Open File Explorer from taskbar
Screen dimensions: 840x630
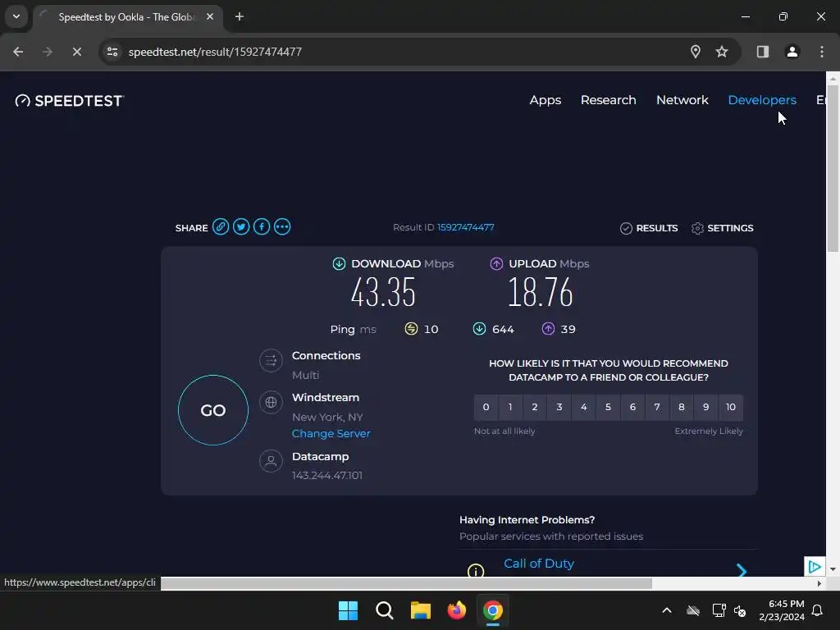(421, 610)
